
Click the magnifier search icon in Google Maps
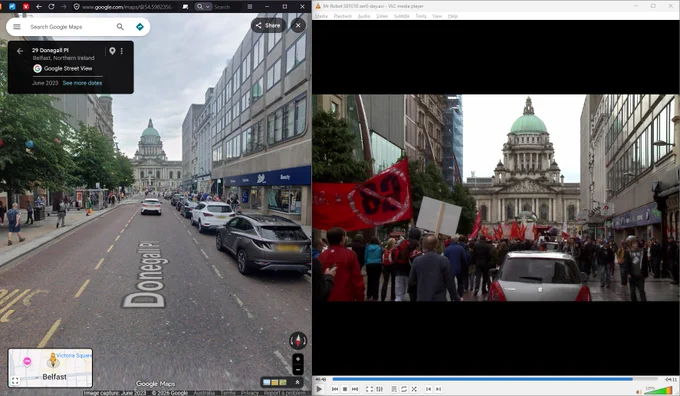pos(120,27)
